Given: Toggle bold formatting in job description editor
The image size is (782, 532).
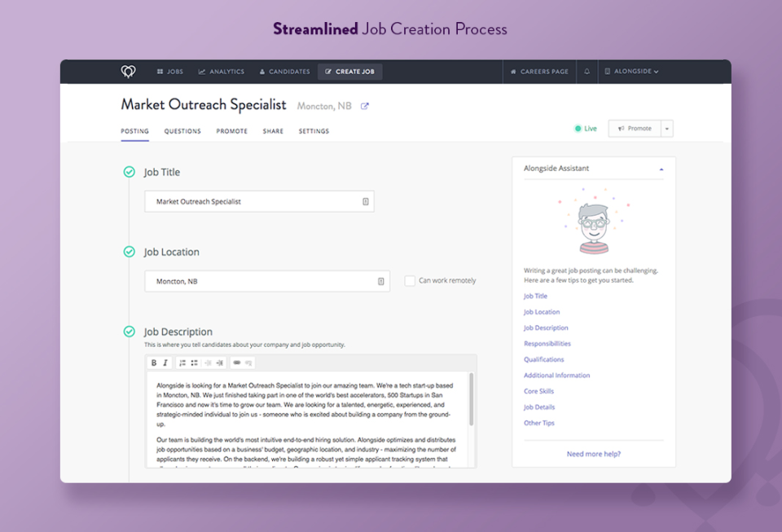Looking at the screenshot, I should tap(155, 363).
